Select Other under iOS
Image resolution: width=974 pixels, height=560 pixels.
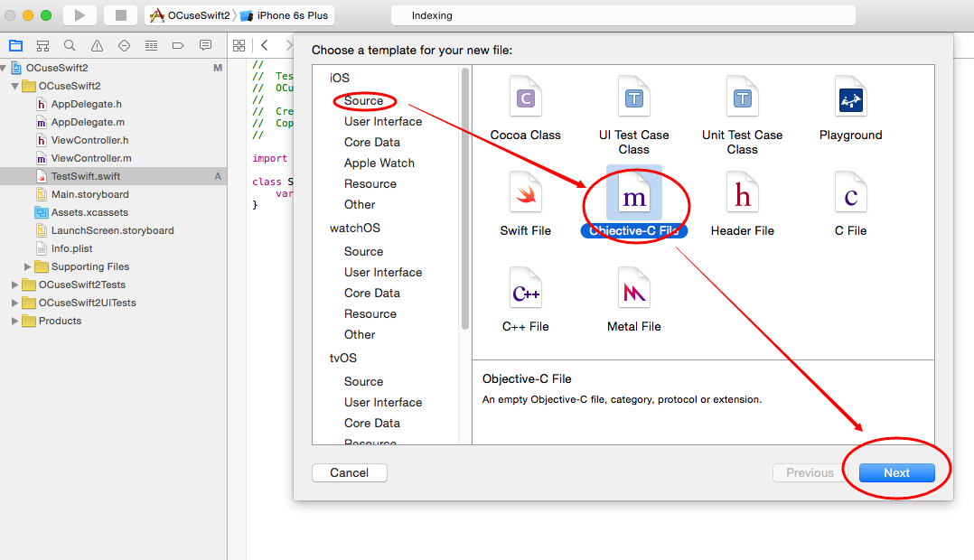click(x=360, y=204)
